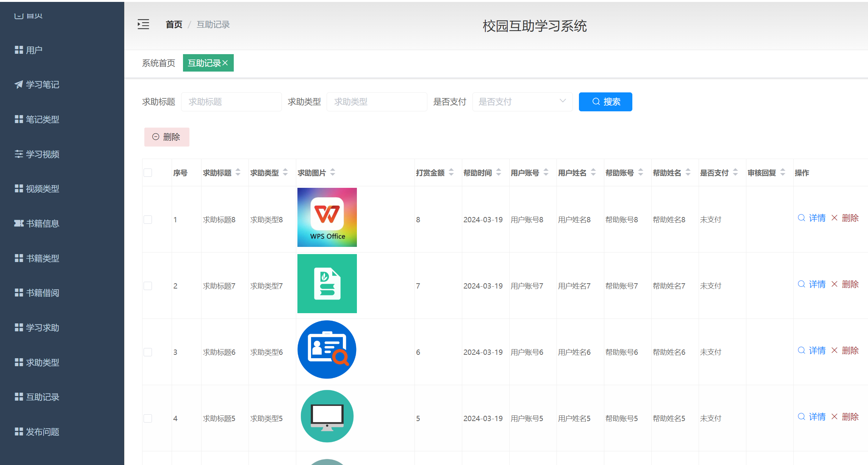Click the grid icon beside 书籍类型
The height and width of the screenshot is (465, 868).
19,258
